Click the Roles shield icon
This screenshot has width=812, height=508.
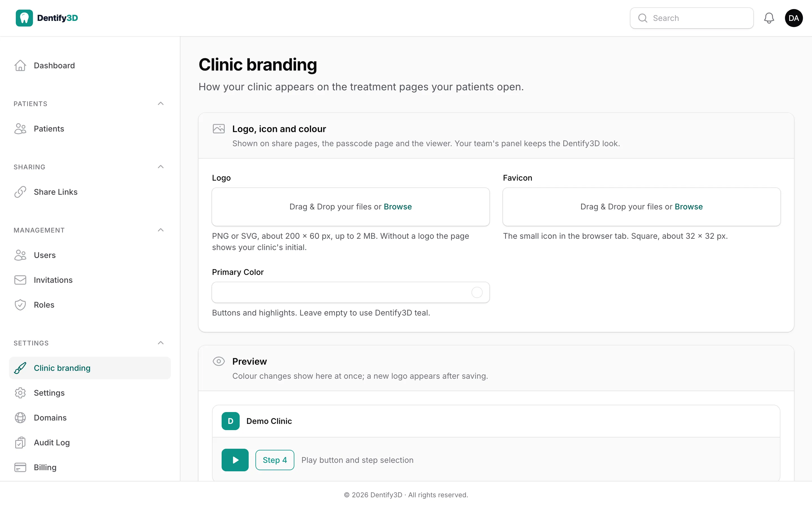(x=20, y=305)
